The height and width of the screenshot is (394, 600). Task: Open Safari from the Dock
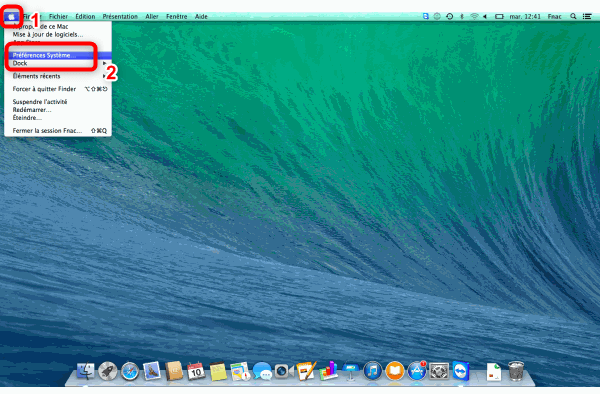[x=130, y=371]
